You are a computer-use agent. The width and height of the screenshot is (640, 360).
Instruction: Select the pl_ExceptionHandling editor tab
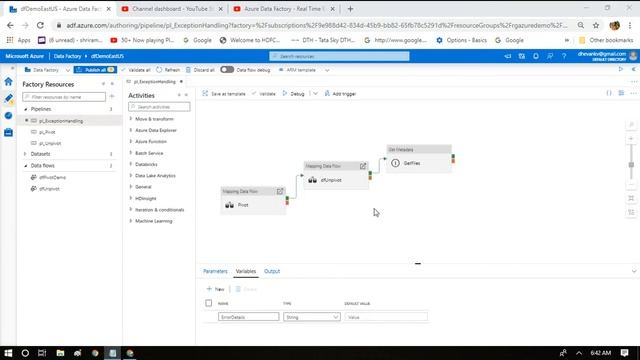click(x=154, y=82)
